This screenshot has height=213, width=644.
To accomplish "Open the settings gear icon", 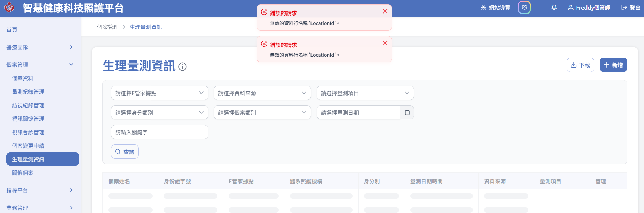I will 524,7.
